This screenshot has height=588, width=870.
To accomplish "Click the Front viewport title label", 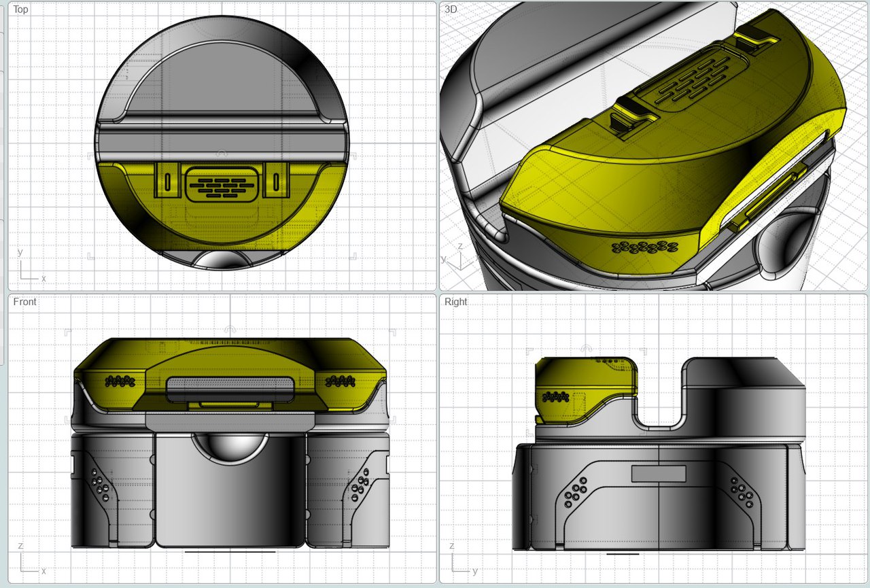I will point(24,302).
